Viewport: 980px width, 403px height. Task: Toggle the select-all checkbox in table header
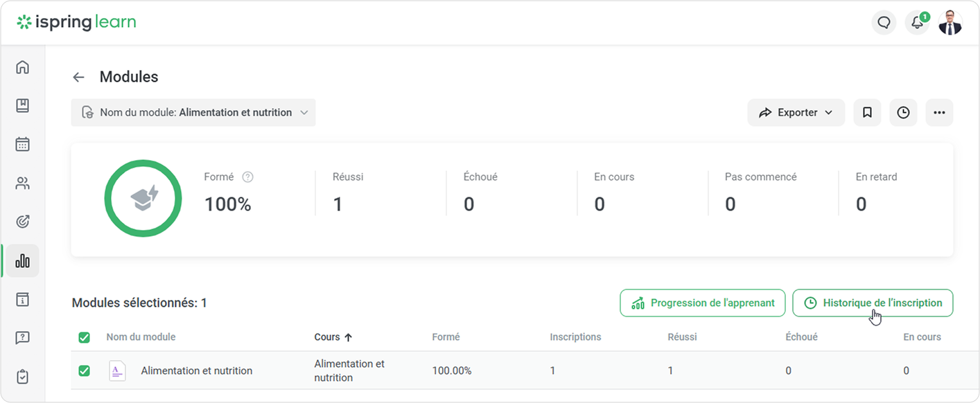tap(84, 338)
